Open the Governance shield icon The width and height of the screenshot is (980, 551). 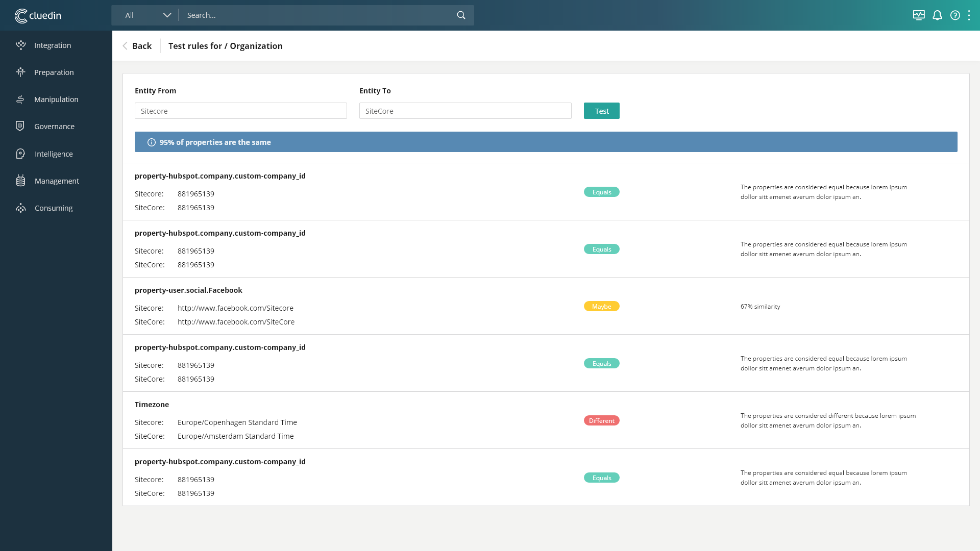(20, 126)
